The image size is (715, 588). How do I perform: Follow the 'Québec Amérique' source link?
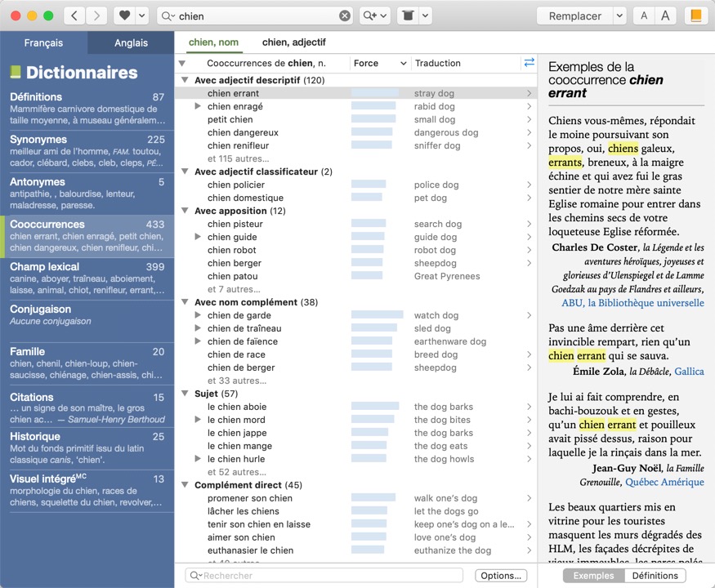[664, 483]
